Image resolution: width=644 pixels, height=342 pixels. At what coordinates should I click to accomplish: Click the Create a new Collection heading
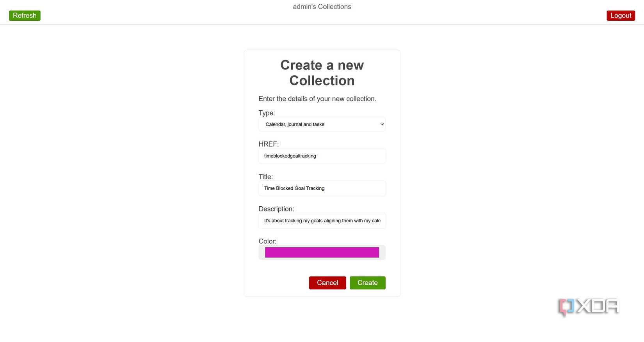322,73
